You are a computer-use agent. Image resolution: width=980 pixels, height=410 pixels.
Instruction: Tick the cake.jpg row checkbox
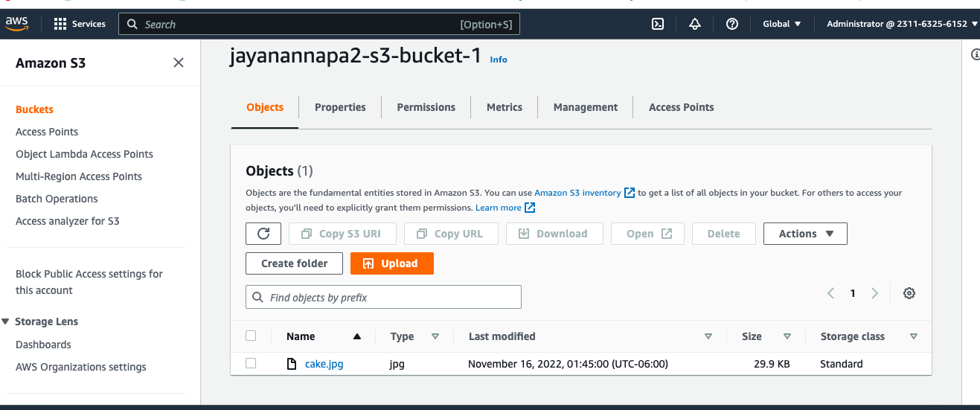pyautogui.click(x=251, y=363)
